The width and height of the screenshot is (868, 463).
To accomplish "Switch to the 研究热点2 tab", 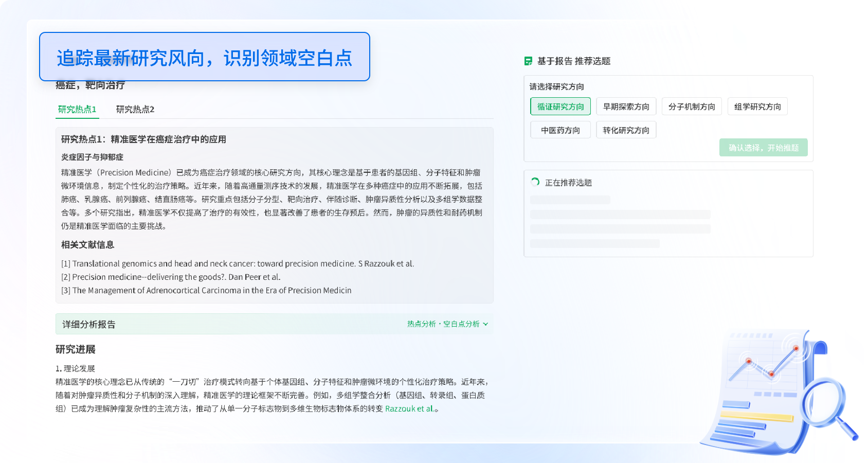I will [135, 109].
